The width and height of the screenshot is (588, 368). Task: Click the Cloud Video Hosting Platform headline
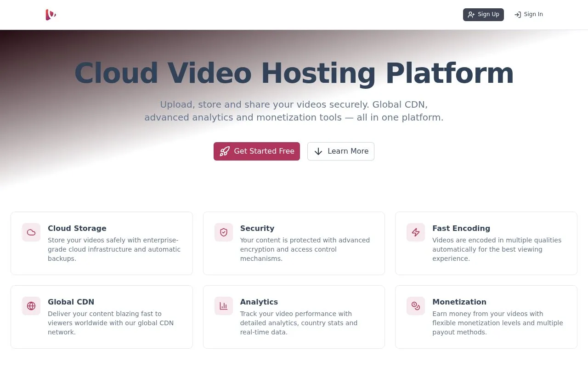coord(294,73)
